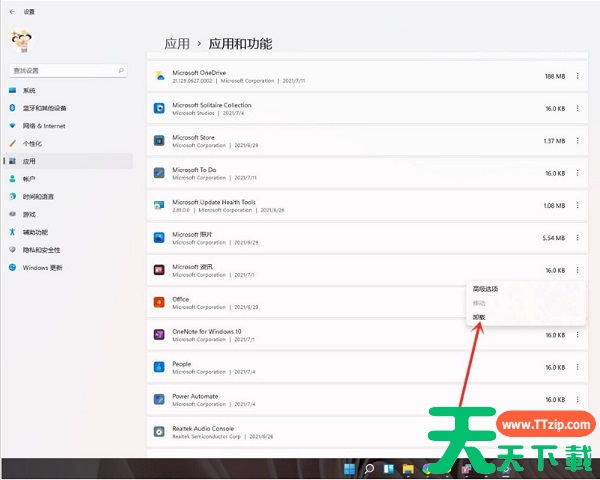The height and width of the screenshot is (480, 600).
Task: Go to 隐私和安全性 settings
Action: pyautogui.click(x=68, y=250)
